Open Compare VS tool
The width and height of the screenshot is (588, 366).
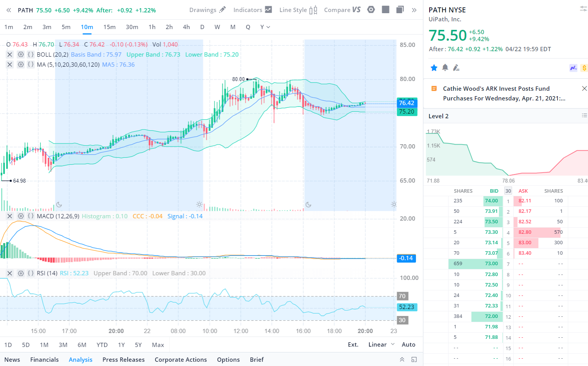[x=342, y=10]
